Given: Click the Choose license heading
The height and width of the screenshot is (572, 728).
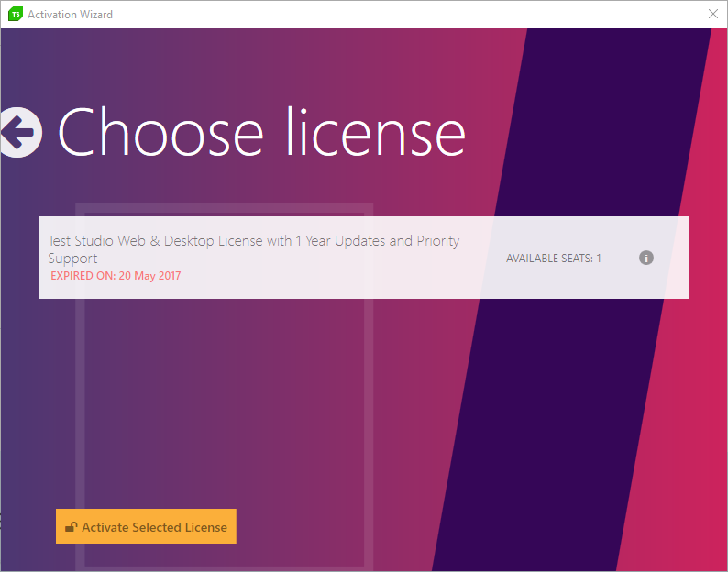Looking at the screenshot, I should coord(262,132).
